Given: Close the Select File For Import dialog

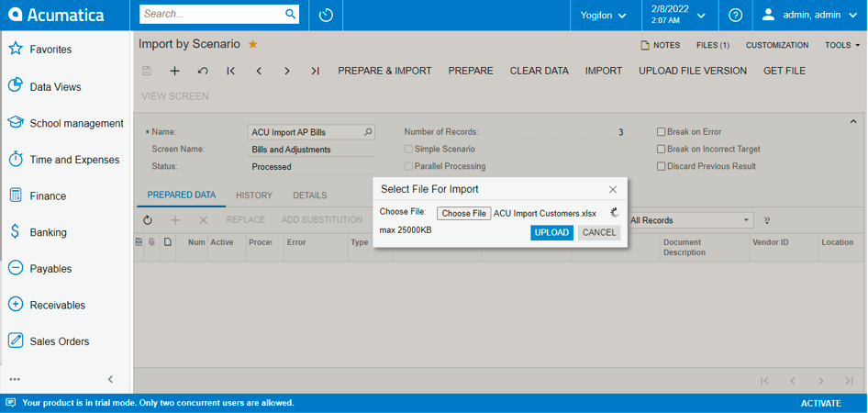Looking at the screenshot, I should coord(613,189).
